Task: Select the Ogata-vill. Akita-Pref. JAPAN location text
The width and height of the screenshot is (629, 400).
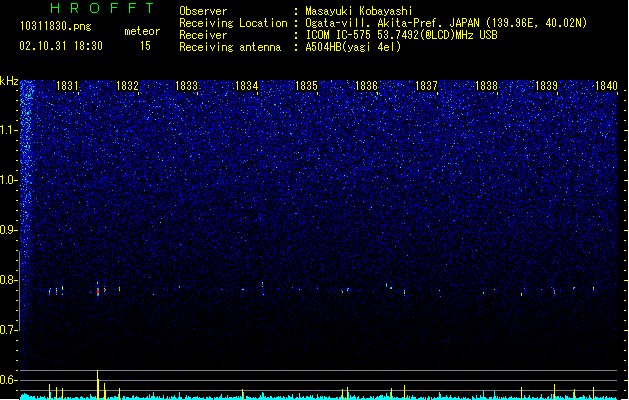Action: tap(446, 23)
